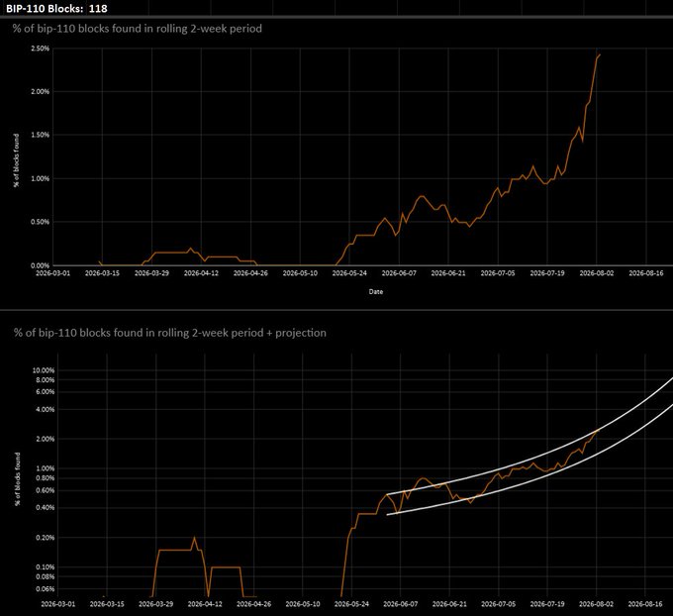
Task: Click 2026-07-05 date on the projection chart
Action: pos(498,604)
